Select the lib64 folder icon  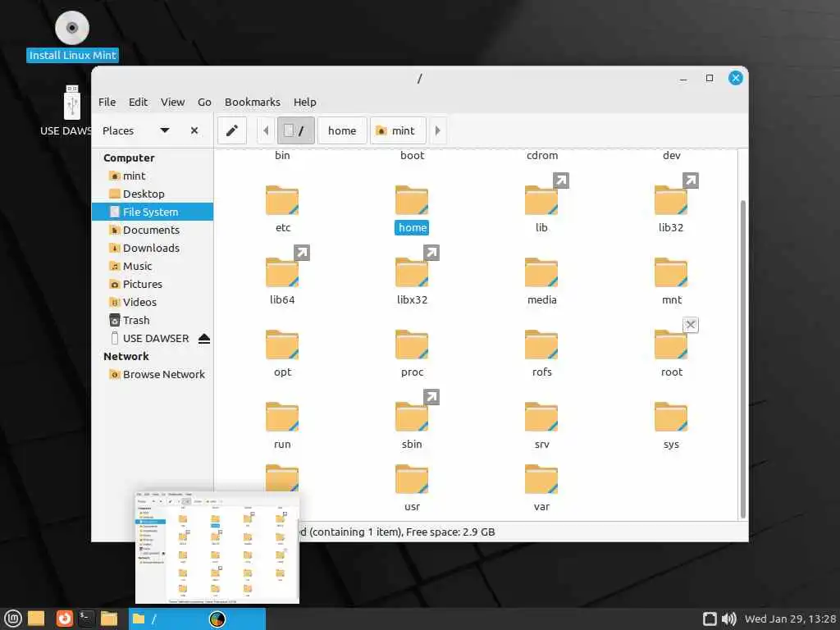[282, 272]
